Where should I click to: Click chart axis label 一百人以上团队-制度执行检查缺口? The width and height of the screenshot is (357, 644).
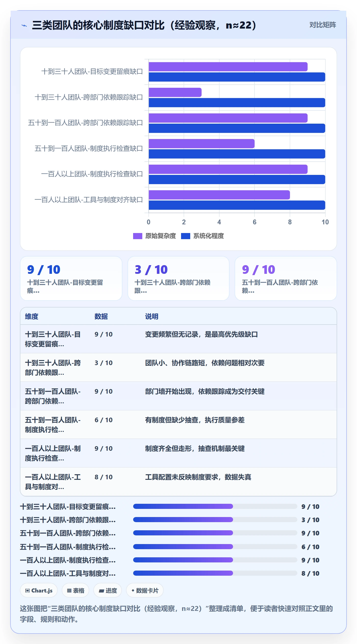92,174
